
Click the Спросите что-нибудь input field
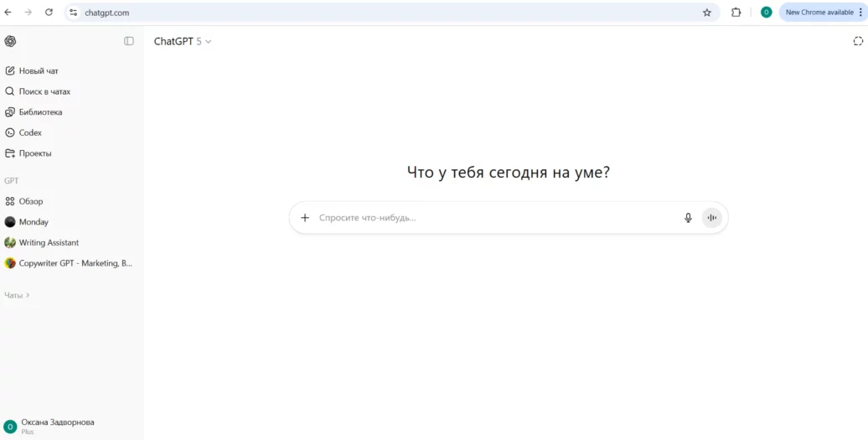(x=494, y=218)
